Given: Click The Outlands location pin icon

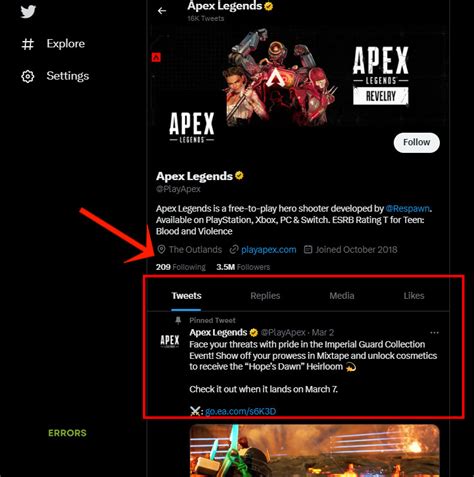Looking at the screenshot, I should [161, 249].
